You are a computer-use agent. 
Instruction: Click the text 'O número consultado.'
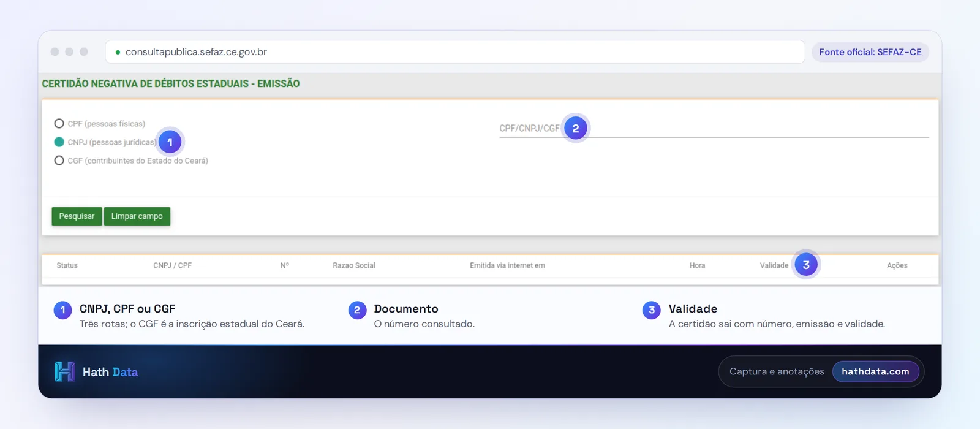coord(424,324)
